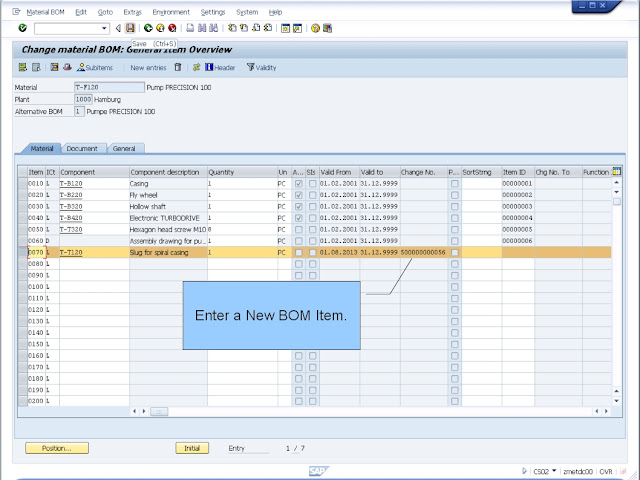Click the command field collapse triangle
Image resolution: width=640 pixels, height=480 pixels.
118,28
